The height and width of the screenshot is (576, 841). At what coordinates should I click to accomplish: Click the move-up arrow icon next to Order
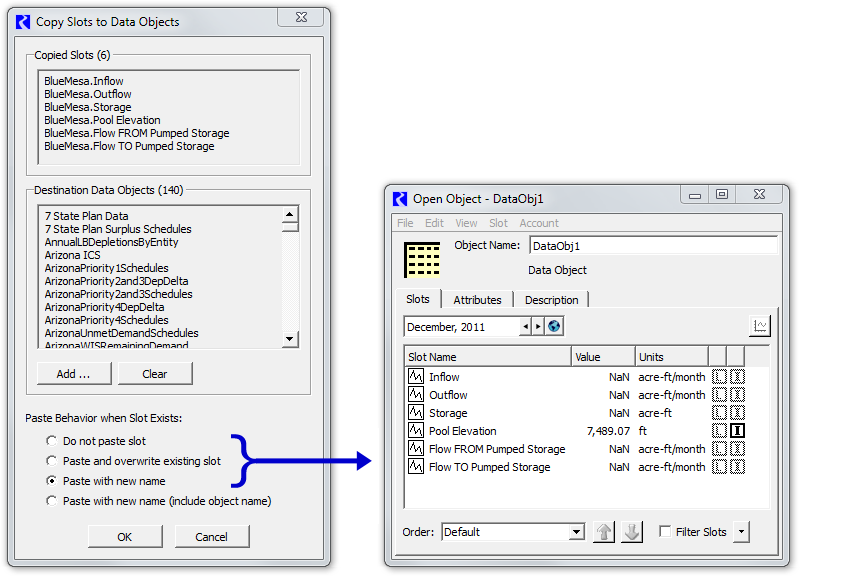coord(604,531)
